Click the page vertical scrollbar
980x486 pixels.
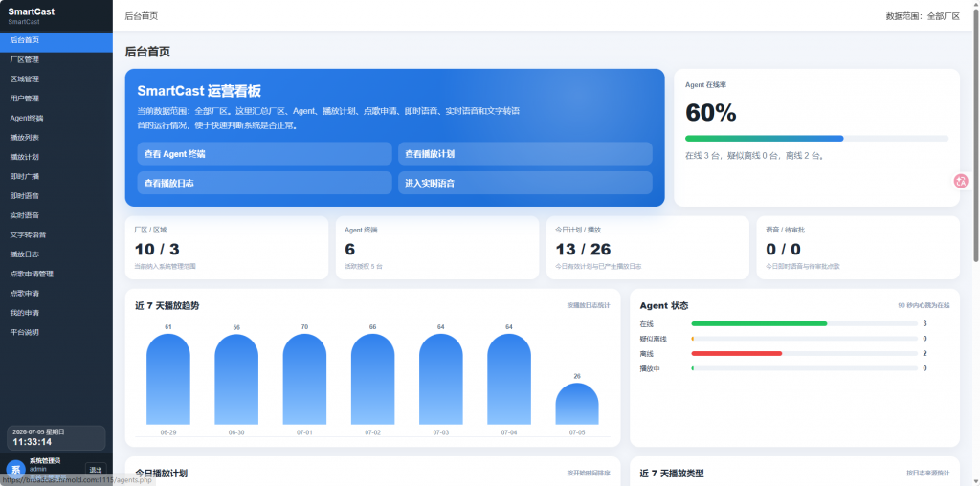975,134
